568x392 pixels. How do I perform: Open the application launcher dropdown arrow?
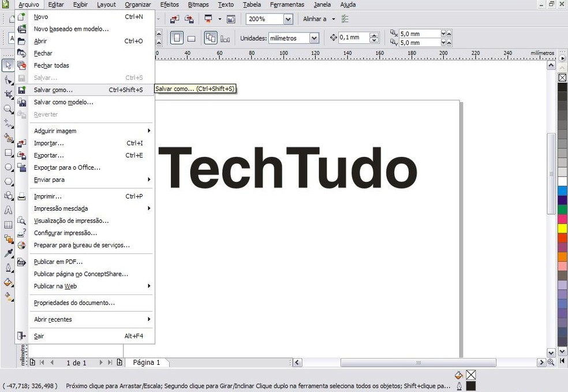220,19
